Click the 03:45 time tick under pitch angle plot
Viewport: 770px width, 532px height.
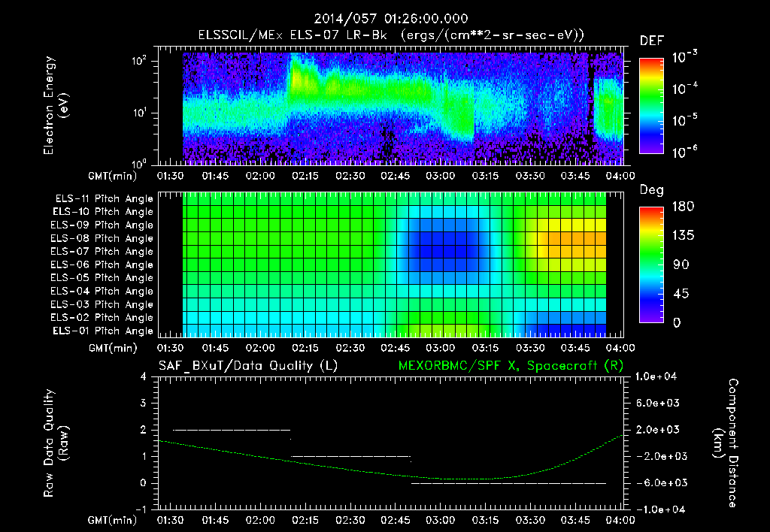575,348
